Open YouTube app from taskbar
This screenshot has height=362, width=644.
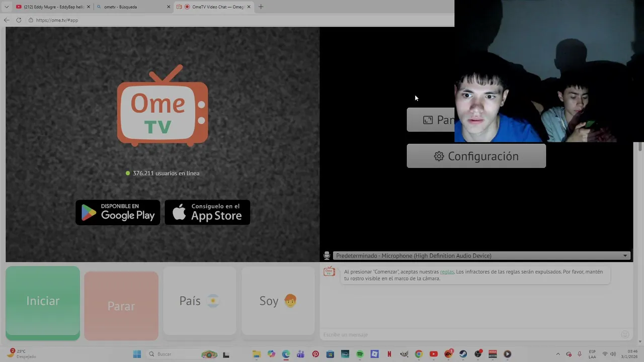(434, 354)
